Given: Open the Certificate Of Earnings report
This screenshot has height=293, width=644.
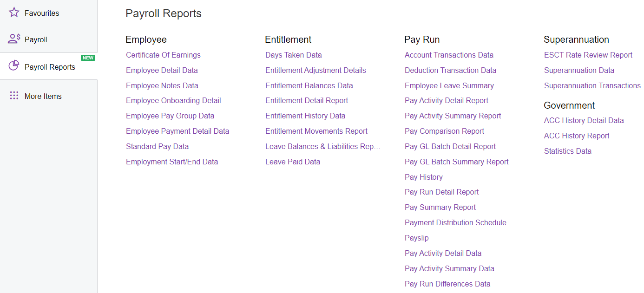Looking at the screenshot, I should [x=163, y=55].
